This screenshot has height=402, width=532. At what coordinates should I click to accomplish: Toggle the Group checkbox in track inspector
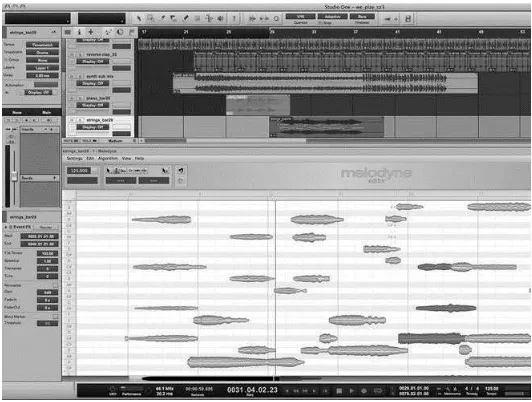6,59
